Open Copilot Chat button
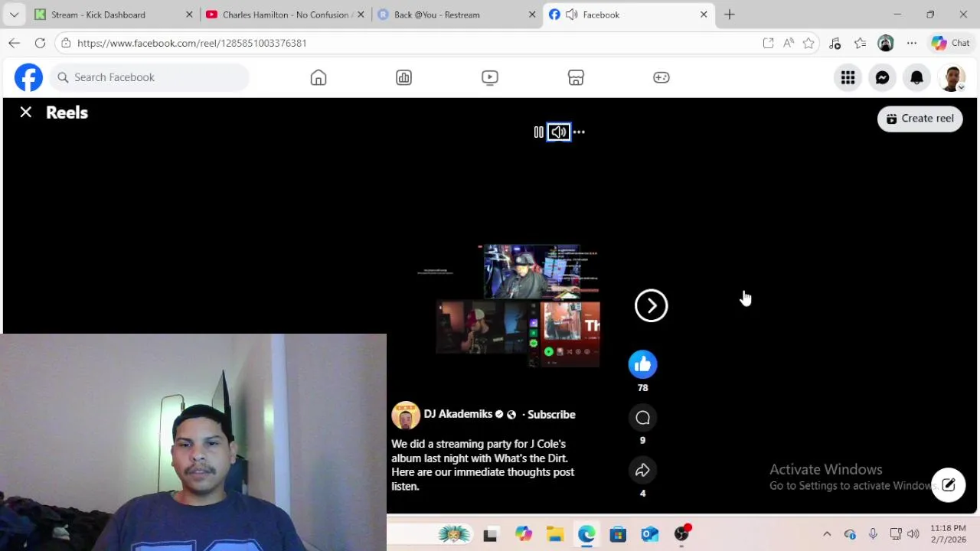 coord(950,43)
